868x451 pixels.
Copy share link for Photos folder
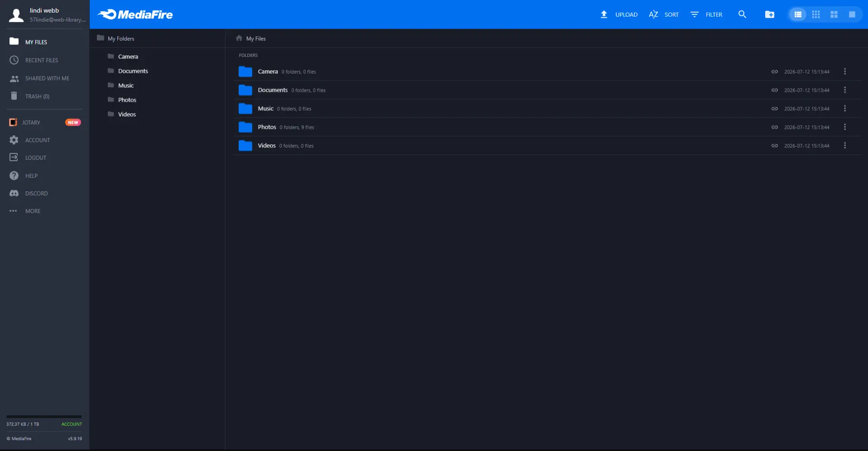click(775, 127)
